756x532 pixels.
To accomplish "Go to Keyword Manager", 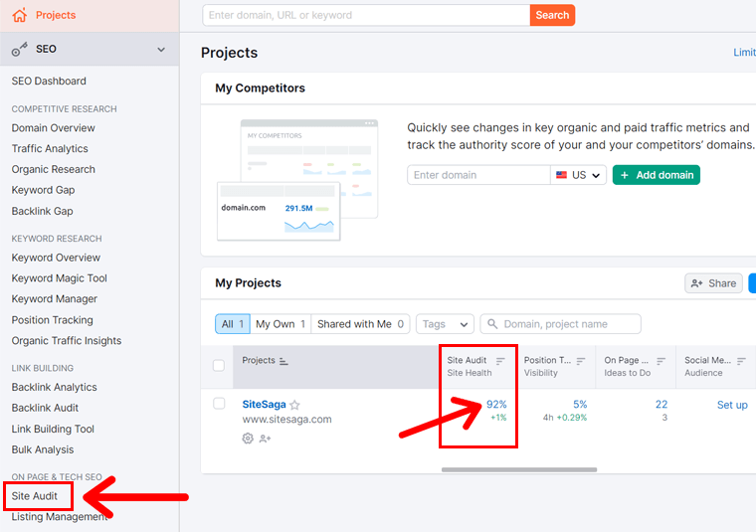I will click(x=55, y=298).
